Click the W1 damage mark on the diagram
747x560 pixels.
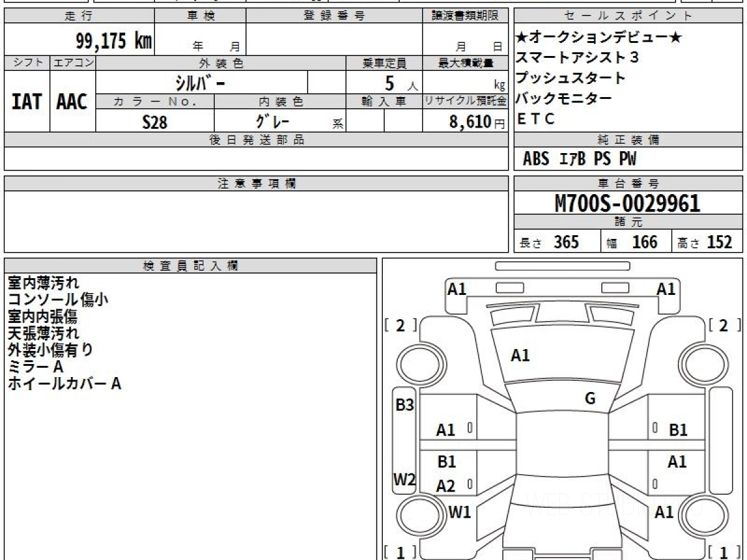pyautogui.click(x=459, y=513)
